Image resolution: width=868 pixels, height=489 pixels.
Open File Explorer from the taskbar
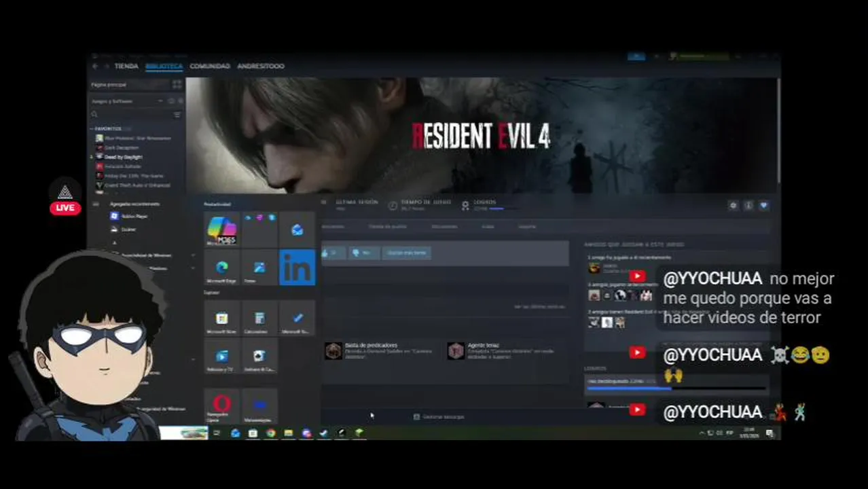click(288, 433)
